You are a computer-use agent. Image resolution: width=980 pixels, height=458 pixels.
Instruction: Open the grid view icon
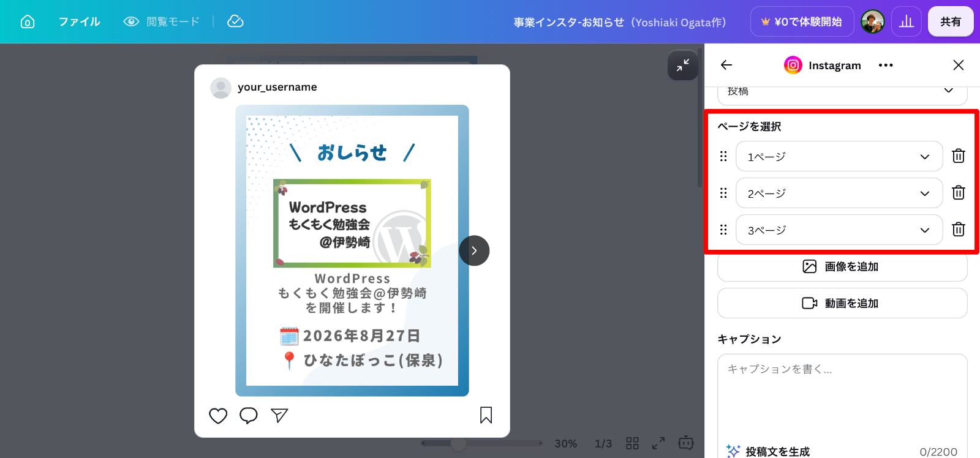click(633, 443)
